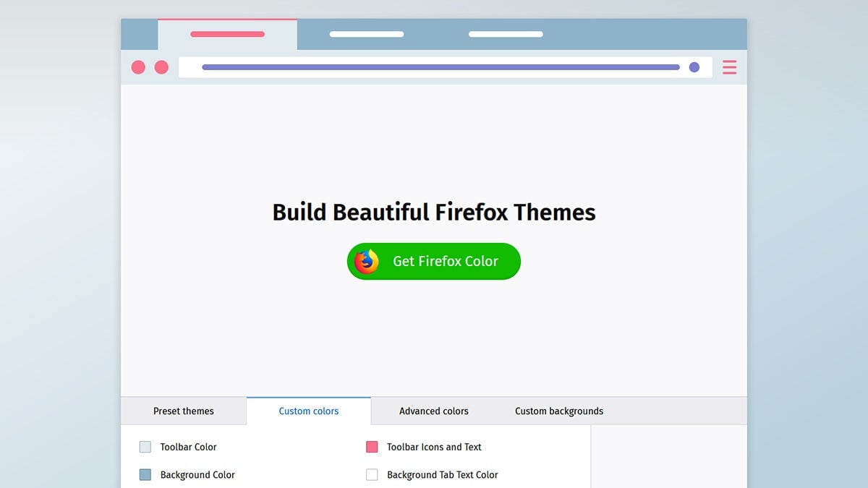
Task: Open the Background Tab Text Color swatch
Action: [372, 475]
